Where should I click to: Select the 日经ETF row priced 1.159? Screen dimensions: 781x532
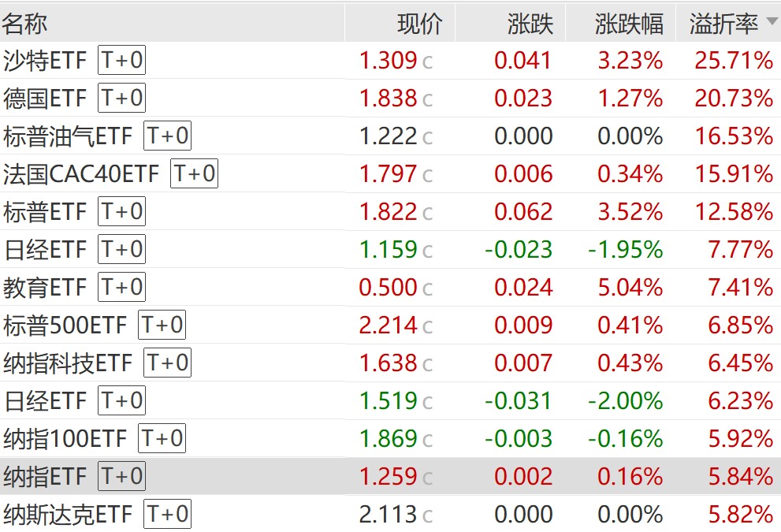pyautogui.click(x=391, y=249)
